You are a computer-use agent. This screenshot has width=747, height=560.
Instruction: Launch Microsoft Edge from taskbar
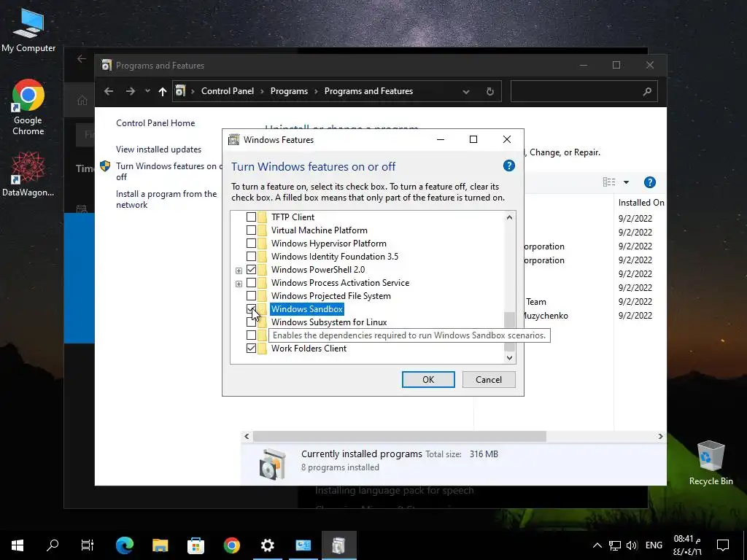[x=125, y=545]
